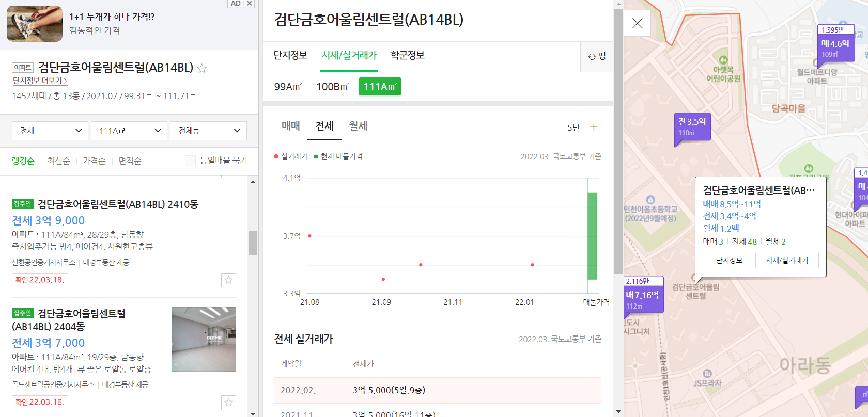Close the detail panel with the X button
The width and height of the screenshot is (868, 417).
[638, 23]
